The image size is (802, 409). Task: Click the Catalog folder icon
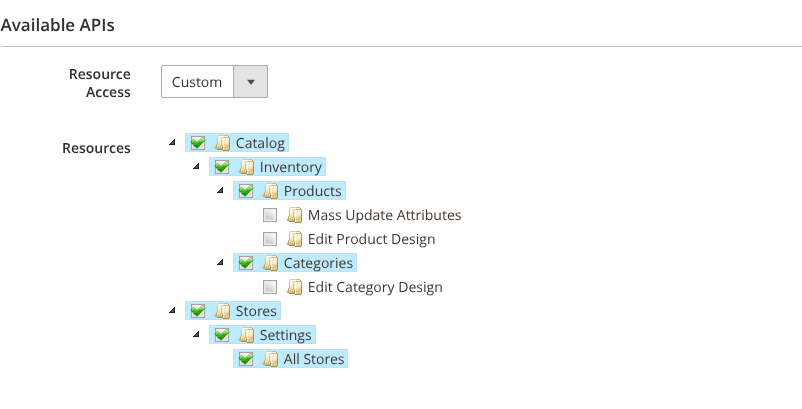(222, 143)
